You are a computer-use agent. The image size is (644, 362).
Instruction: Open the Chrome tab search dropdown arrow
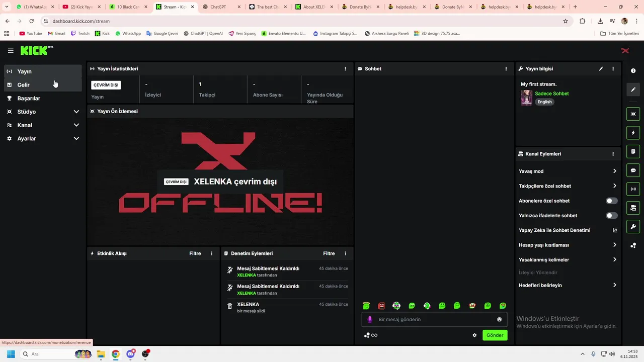7,7
